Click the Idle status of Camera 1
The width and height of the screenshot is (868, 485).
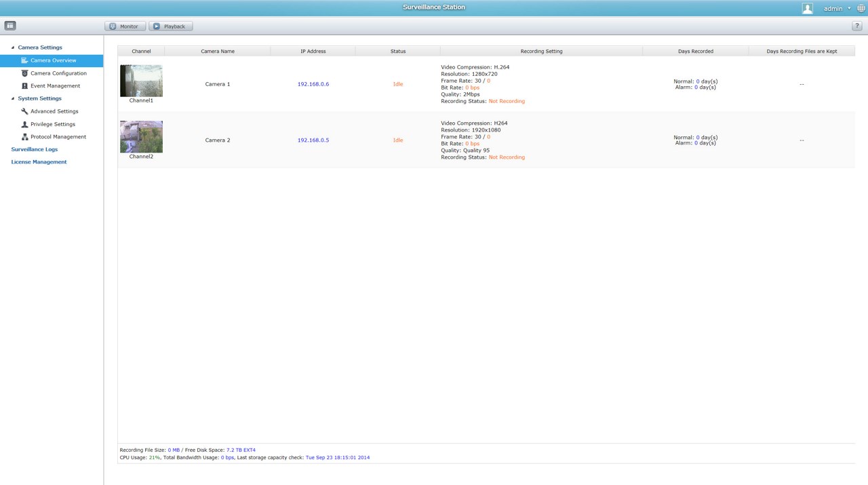point(398,84)
